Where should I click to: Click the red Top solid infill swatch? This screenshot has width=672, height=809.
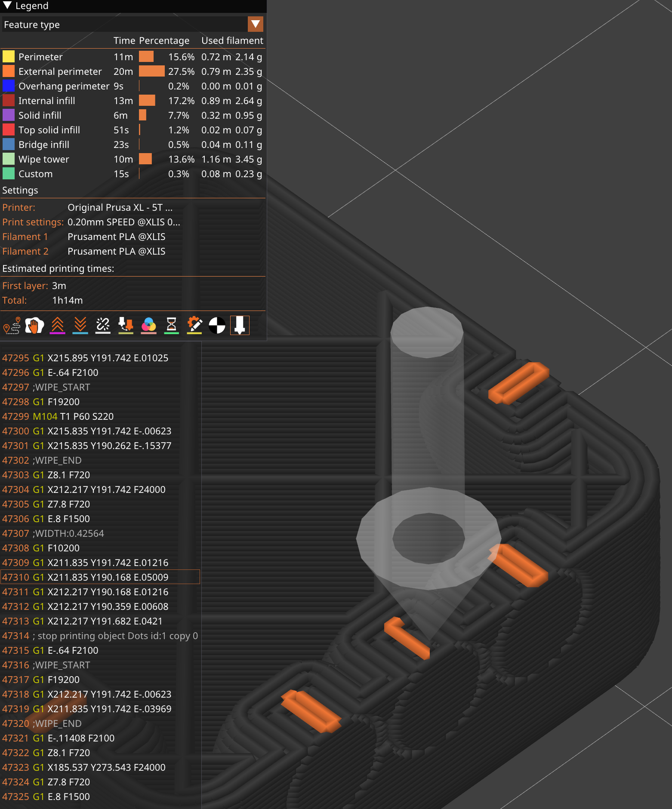[9, 130]
